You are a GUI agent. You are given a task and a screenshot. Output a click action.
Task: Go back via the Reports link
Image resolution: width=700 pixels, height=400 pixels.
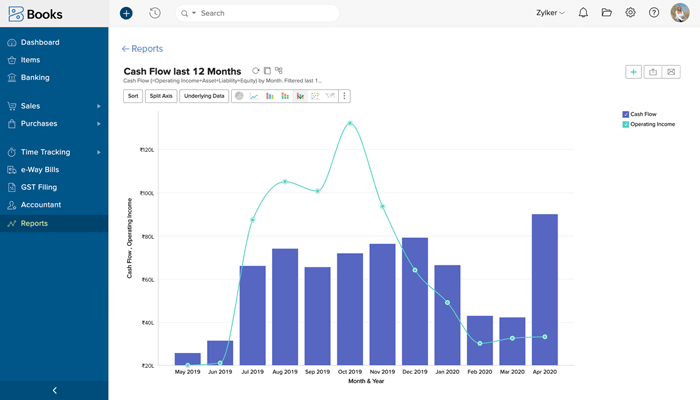coord(142,49)
